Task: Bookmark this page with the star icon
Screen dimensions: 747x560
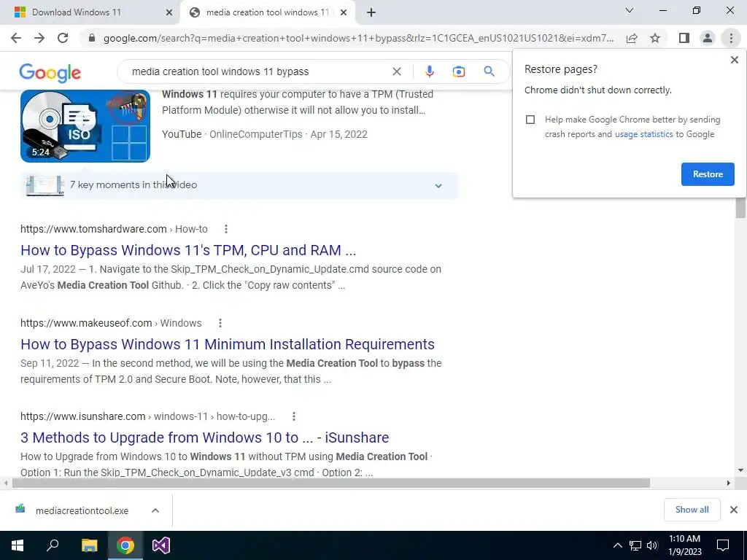Action: [x=655, y=38]
